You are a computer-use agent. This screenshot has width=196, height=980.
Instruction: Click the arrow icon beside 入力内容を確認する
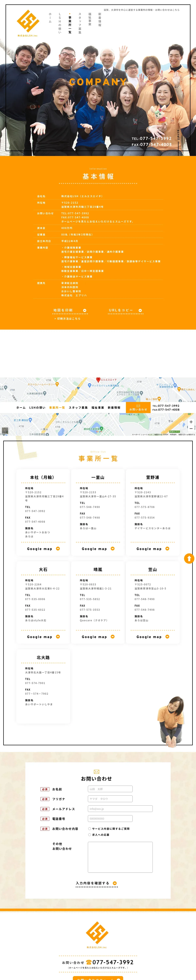[115, 883]
